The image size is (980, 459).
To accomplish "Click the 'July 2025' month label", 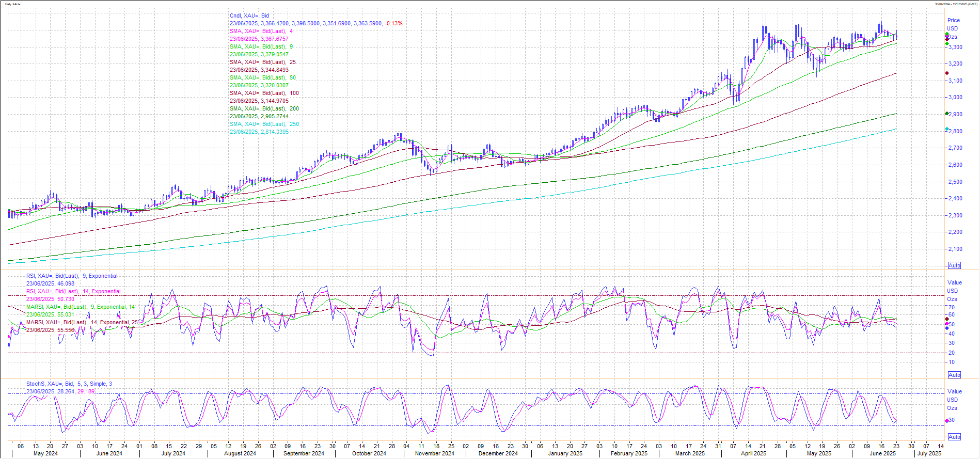I will click(x=929, y=453).
